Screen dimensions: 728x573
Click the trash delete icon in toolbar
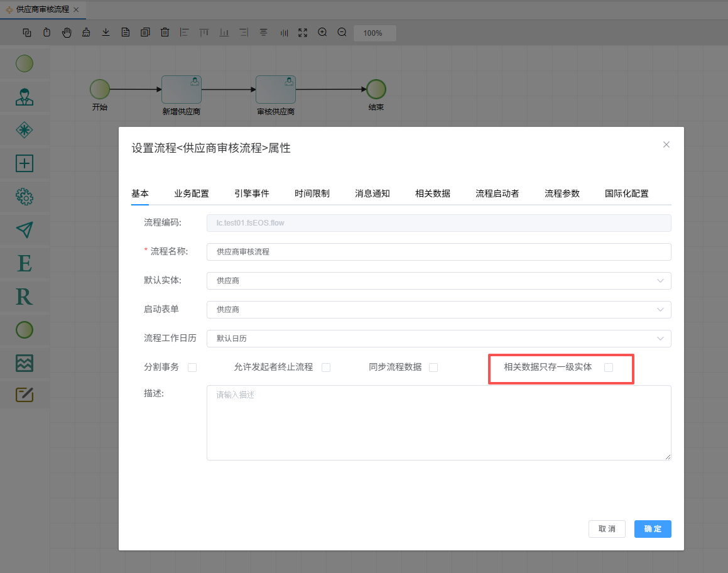click(x=165, y=33)
